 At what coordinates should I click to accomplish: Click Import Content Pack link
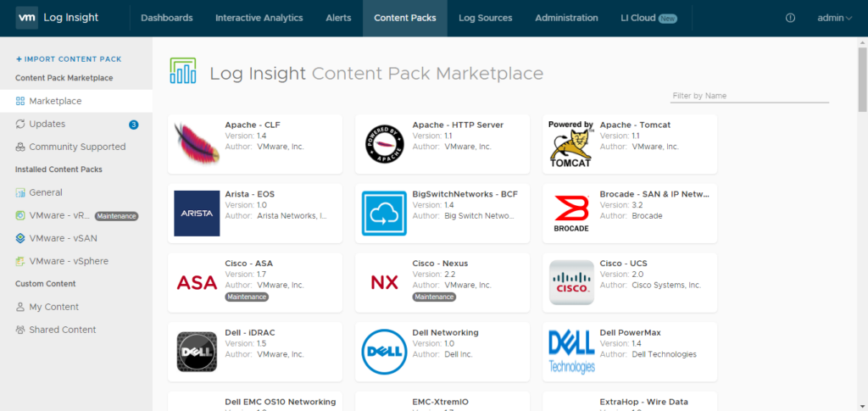[69, 59]
